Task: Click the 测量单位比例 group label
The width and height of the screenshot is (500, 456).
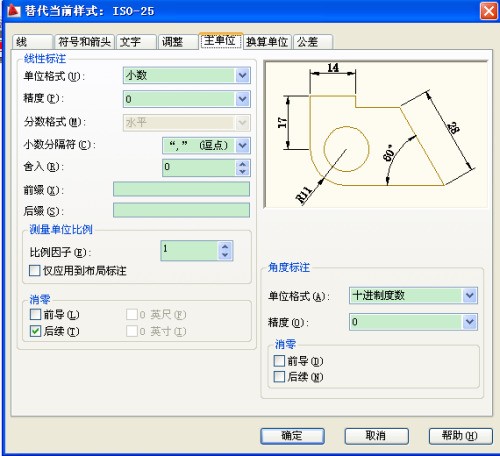Action: tap(61, 229)
